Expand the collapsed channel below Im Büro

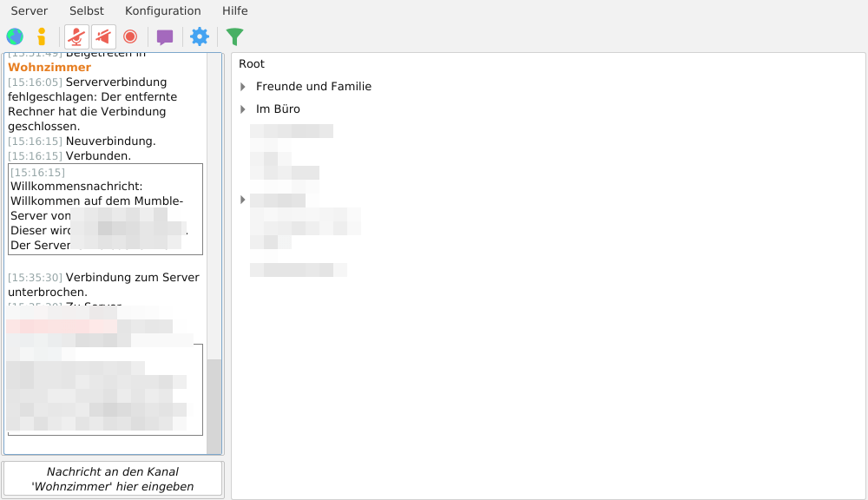(243, 200)
